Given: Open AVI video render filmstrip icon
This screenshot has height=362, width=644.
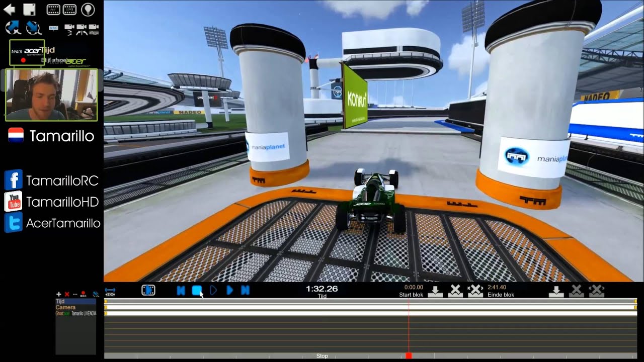Looking at the screenshot, I should click(53, 9).
